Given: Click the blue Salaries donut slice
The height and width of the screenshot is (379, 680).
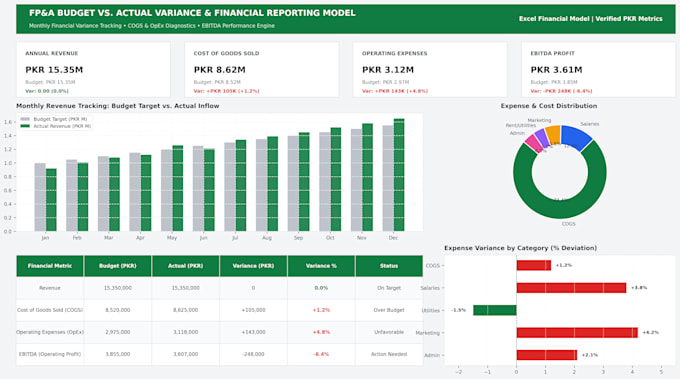Looking at the screenshot, I should click(575, 136).
